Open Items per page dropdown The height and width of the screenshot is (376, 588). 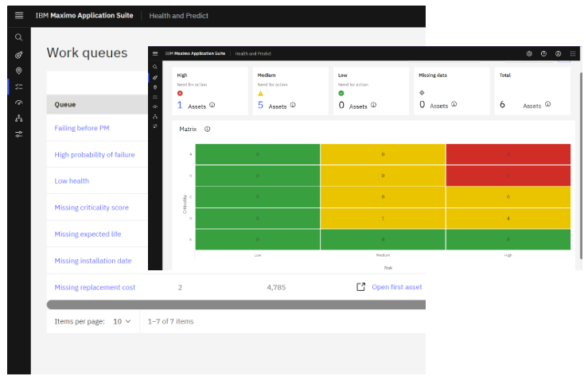(123, 321)
